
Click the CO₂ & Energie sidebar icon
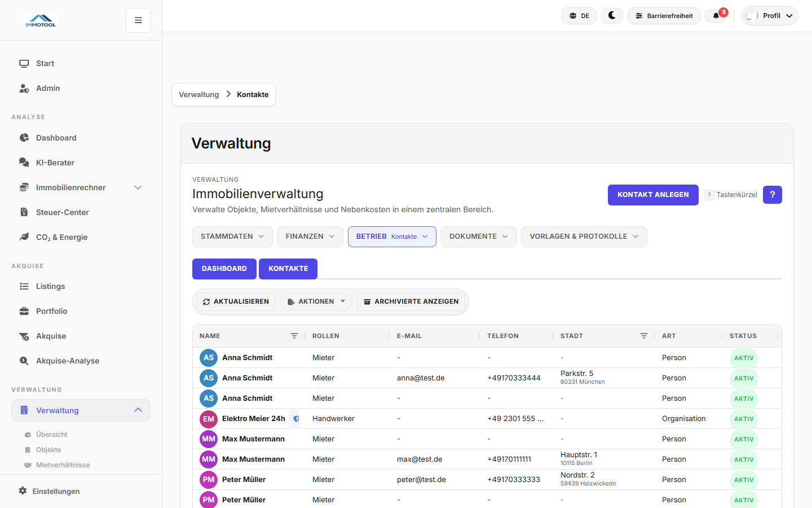pos(24,237)
